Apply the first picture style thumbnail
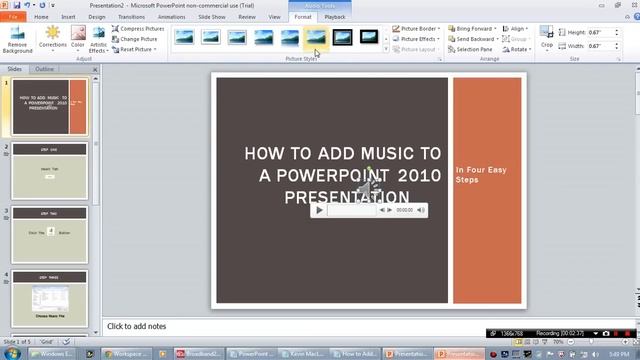The height and width of the screenshot is (360, 640). coord(184,37)
